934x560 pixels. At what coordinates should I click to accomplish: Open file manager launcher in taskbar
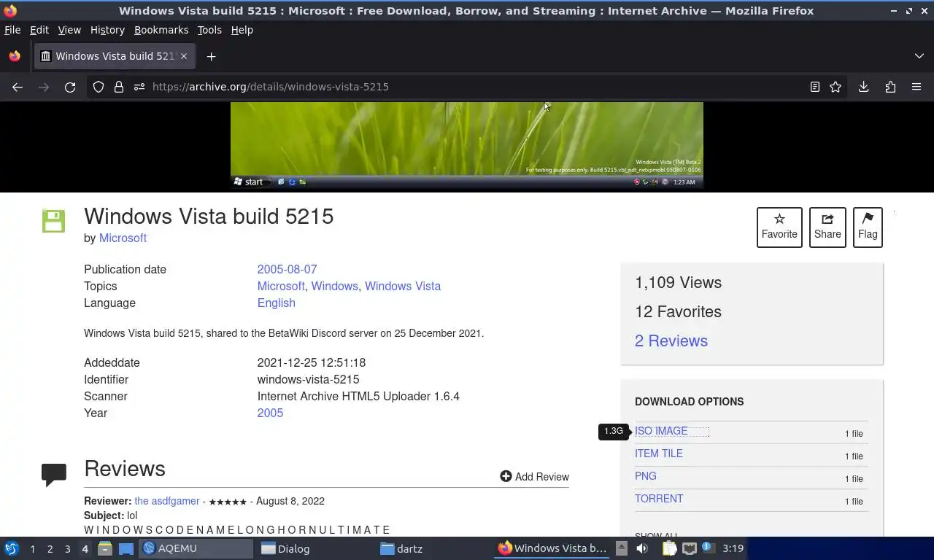point(105,548)
